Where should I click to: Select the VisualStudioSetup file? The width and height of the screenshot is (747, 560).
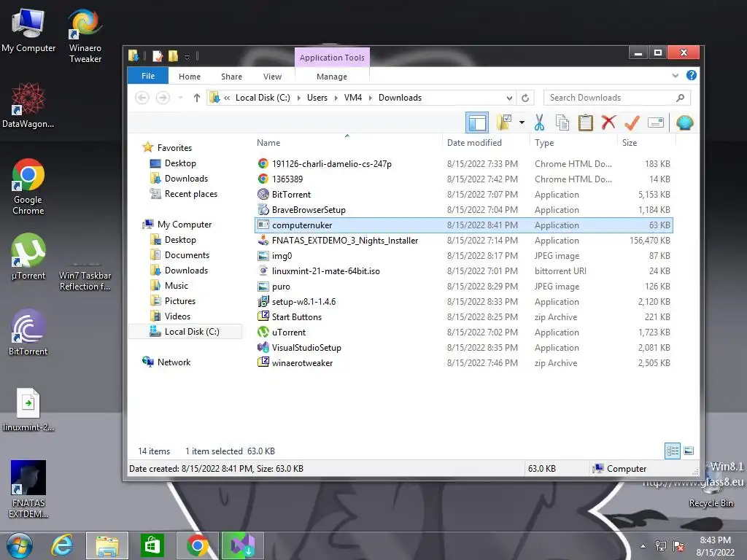click(464, 348)
